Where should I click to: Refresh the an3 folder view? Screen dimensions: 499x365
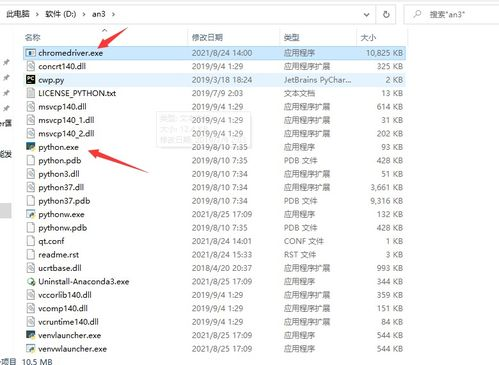tap(386, 14)
